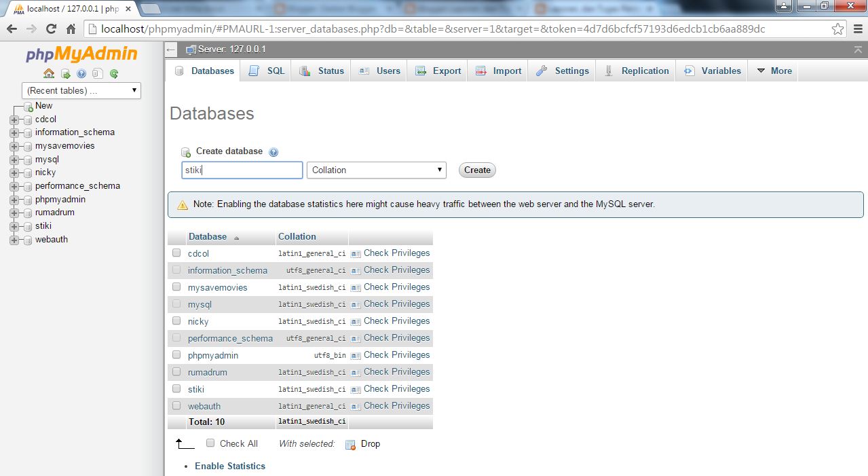Click the mysql database icon in the tree
This screenshot has height=476, width=868.
[x=28, y=160]
